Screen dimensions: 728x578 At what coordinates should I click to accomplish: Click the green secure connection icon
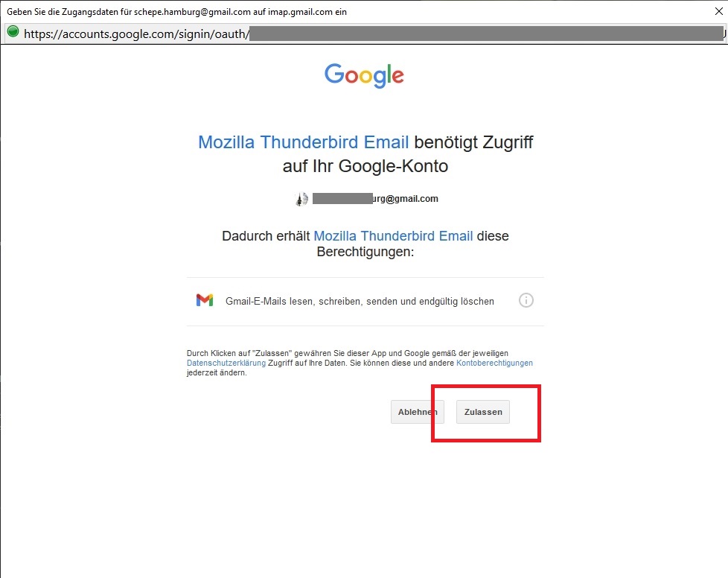pos(13,32)
